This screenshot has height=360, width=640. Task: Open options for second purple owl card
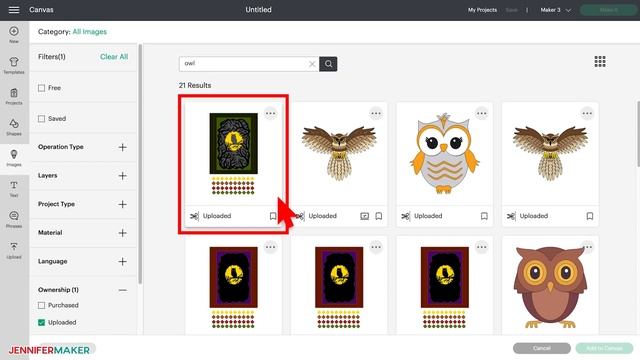coord(376,247)
